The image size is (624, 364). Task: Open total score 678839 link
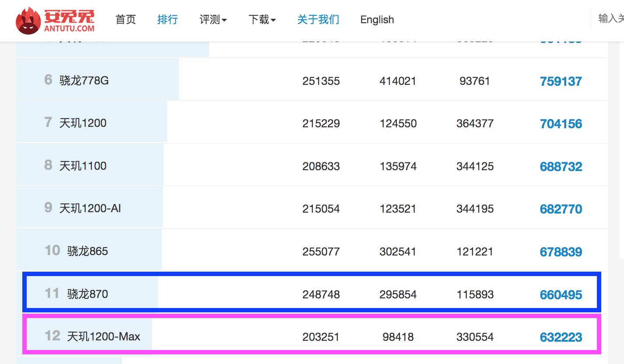click(561, 252)
